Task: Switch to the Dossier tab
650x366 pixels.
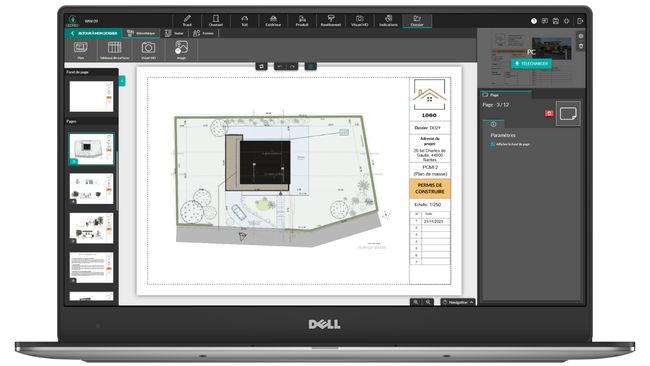Action: (x=417, y=21)
